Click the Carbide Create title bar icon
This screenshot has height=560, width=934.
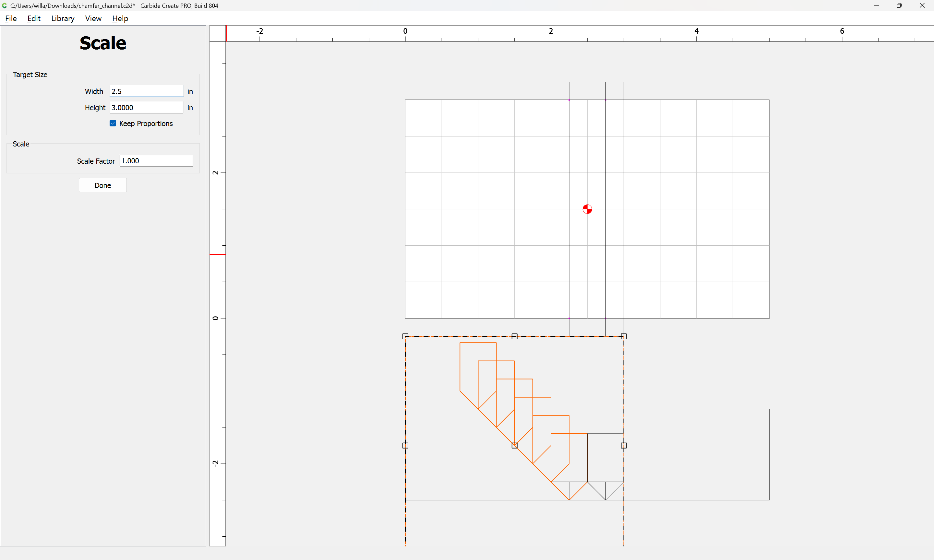[5, 6]
